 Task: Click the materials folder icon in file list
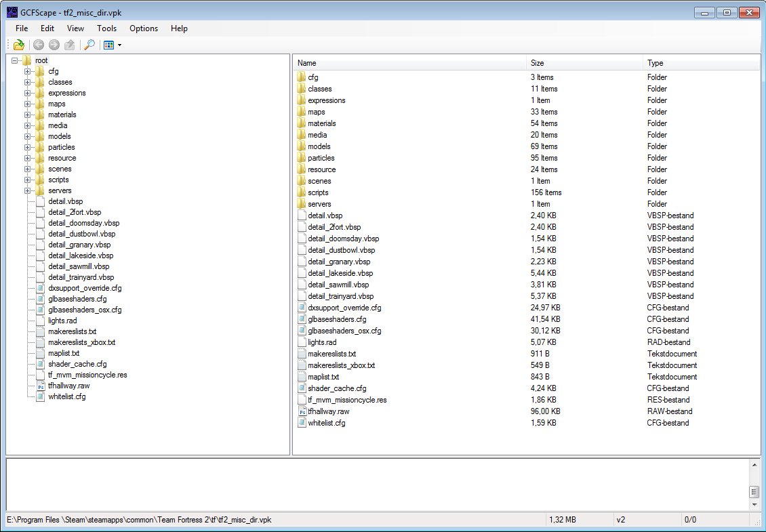[302, 123]
